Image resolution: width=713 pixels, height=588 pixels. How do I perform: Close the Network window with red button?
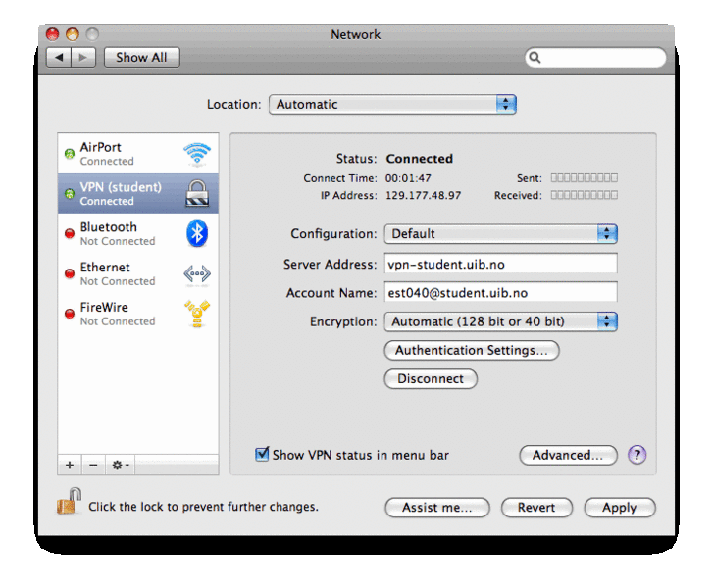point(53,34)
